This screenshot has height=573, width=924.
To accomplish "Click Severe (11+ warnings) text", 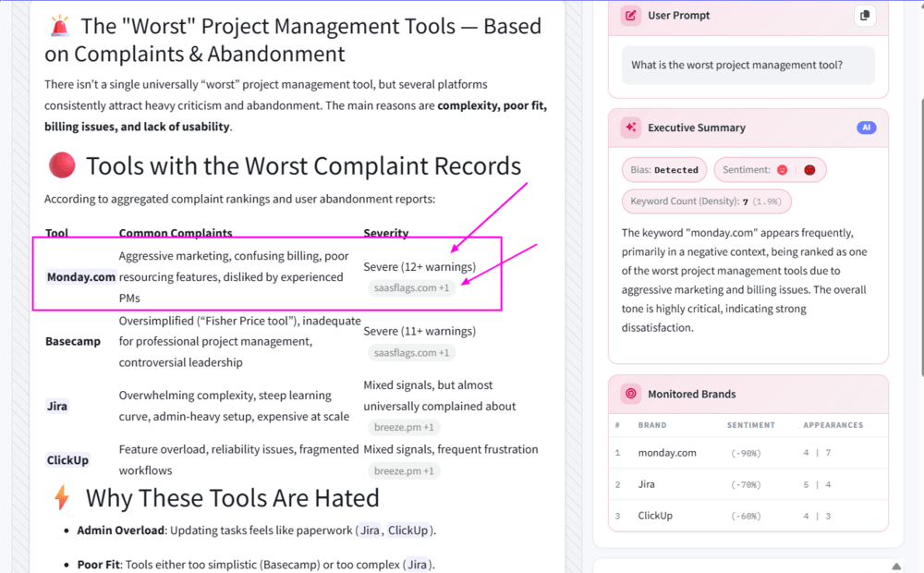I will point(419,331).
